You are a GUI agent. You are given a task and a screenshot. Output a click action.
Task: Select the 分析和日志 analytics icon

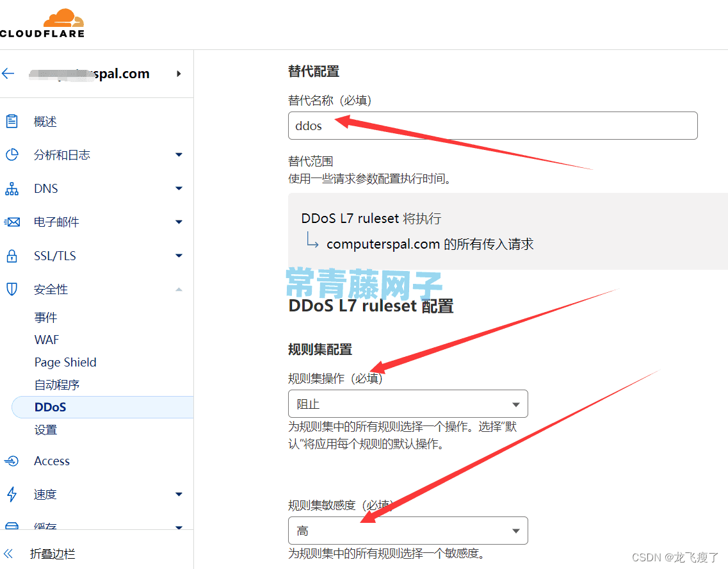[11, 154]
